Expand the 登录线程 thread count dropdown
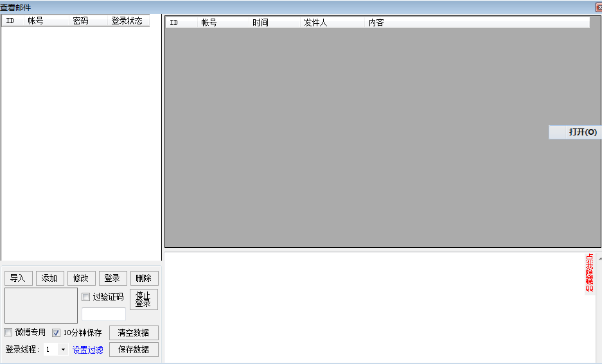 pos(63,350)
